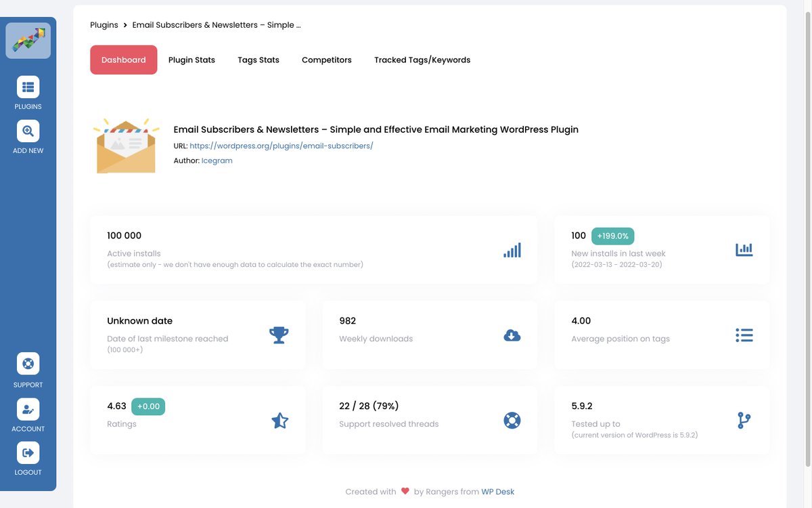Click the Unknown date milestone value
This screenshot has height=508, width=812.
pyautogui.click(x=140, y=321)
